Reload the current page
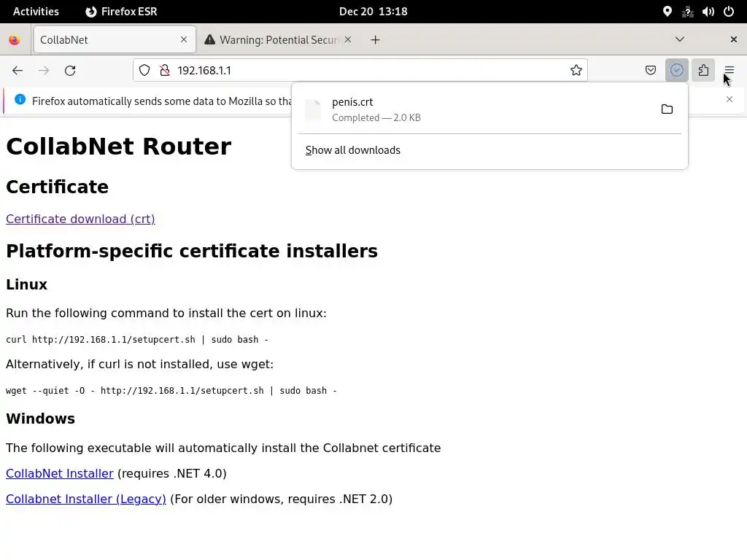 click(x=70, y=71)
